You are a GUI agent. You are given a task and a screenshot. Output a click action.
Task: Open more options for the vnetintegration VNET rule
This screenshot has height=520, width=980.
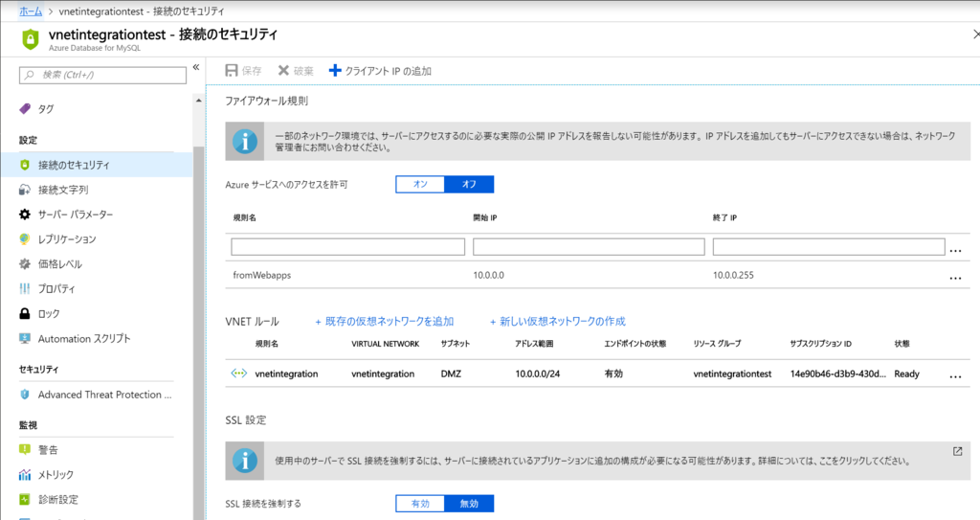point(955,376)
